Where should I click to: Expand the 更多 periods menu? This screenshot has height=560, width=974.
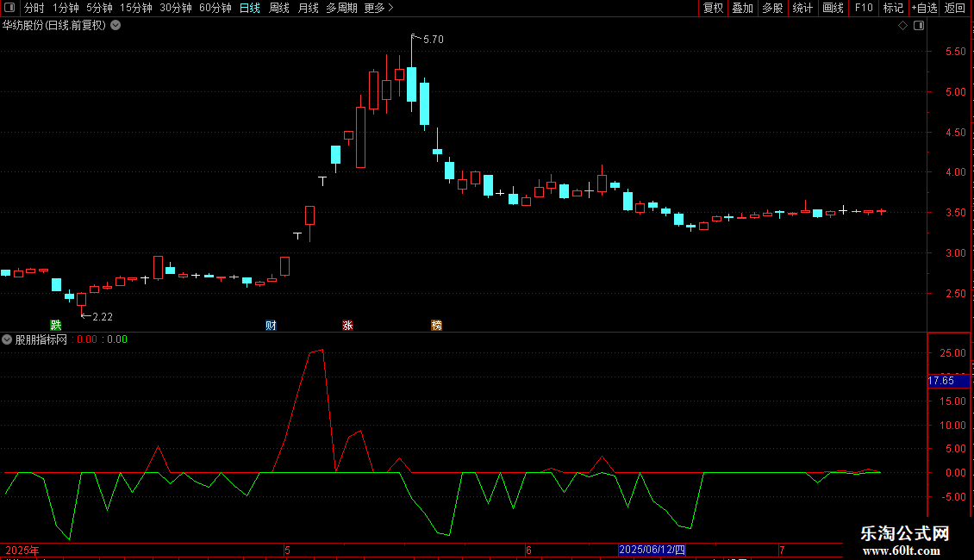[379, 8]
